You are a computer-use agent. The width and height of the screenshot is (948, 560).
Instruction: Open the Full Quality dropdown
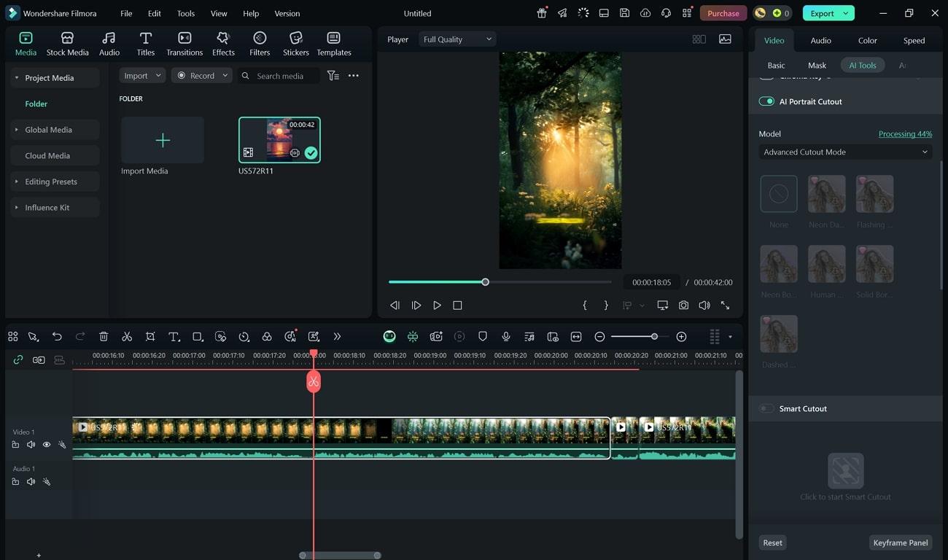coord(458,39)
